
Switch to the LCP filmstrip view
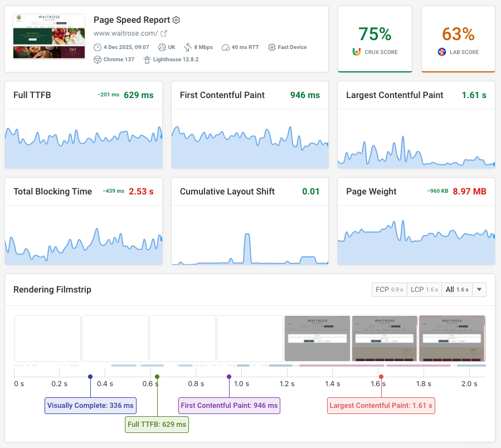(x=424, y=289)
